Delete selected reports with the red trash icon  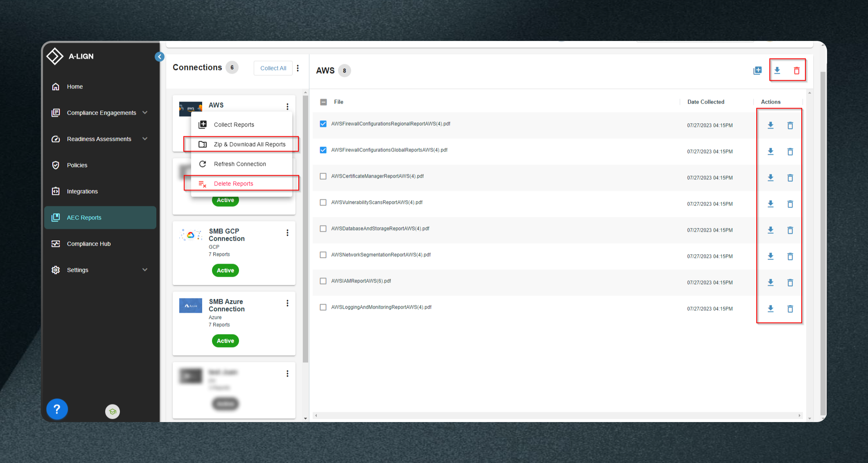[x=796, y=70]
